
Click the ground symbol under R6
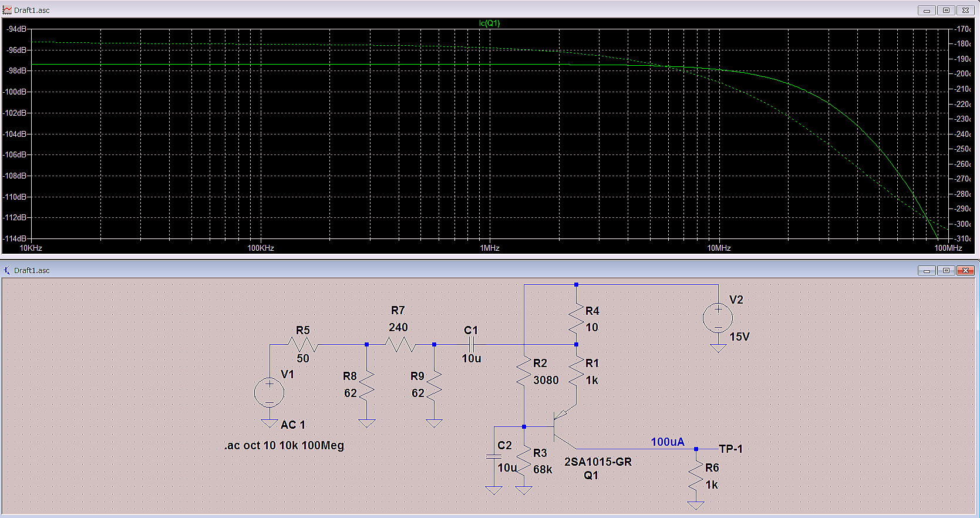696,505
